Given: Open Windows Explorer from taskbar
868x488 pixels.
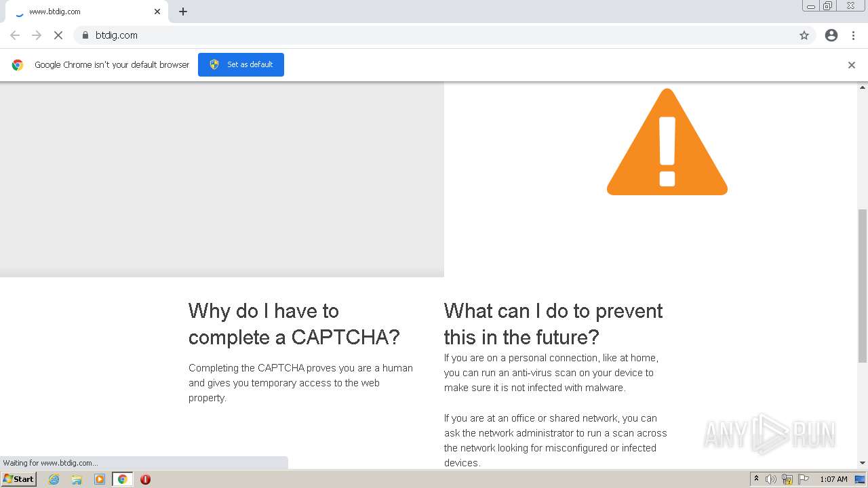Looking at the screenshot, I should [x=77, y=479].
